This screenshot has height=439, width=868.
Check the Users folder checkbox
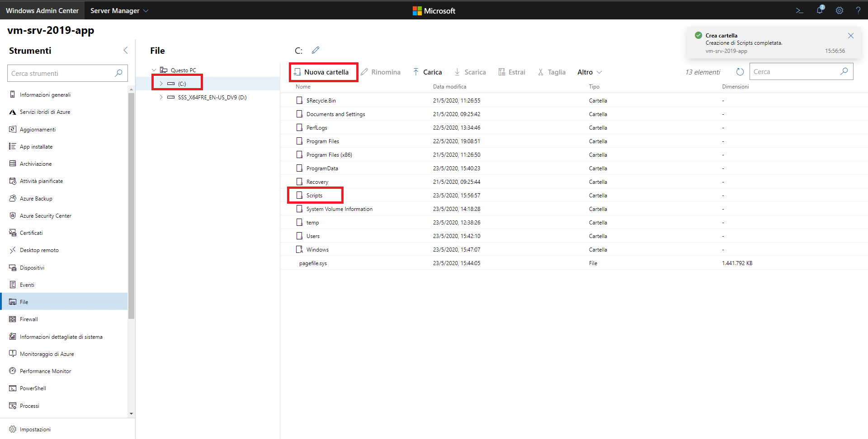coord(299,236)
